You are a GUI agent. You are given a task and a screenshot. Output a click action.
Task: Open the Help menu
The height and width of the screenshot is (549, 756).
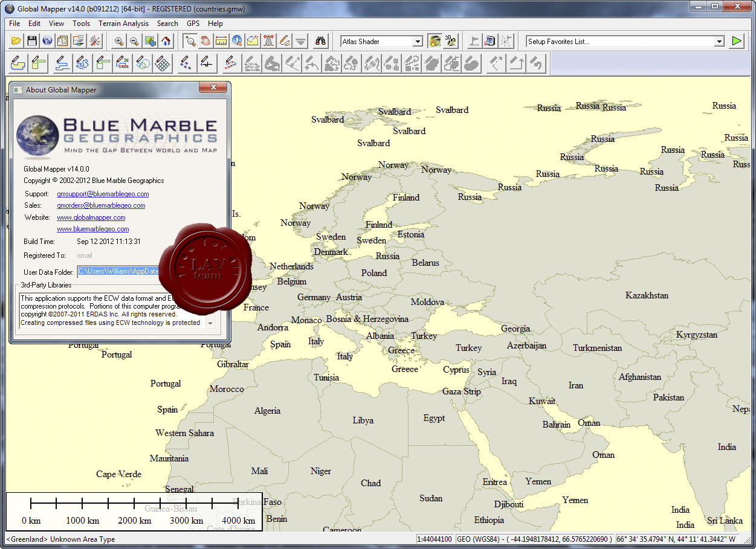215,24
